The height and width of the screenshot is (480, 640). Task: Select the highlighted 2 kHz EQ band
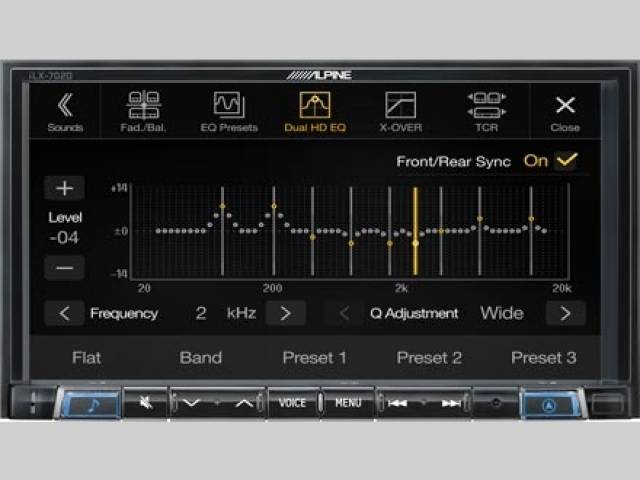click(x=416, y=231)
